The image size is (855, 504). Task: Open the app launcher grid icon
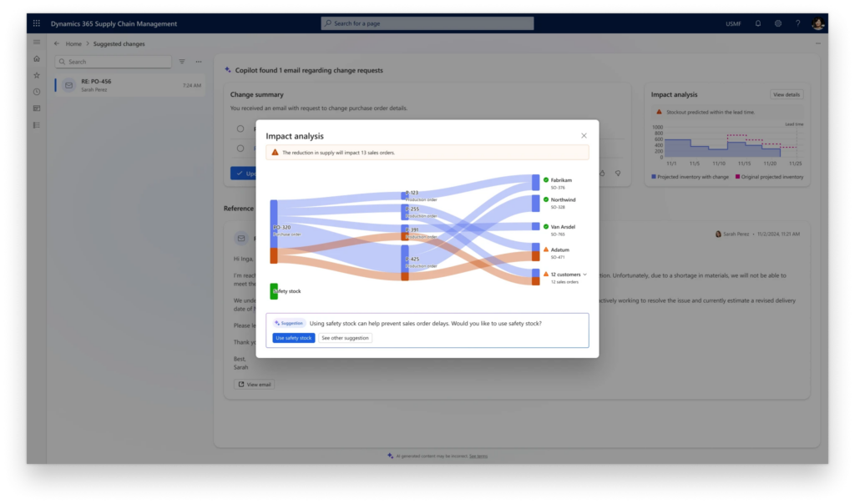(x=36, y=23)
